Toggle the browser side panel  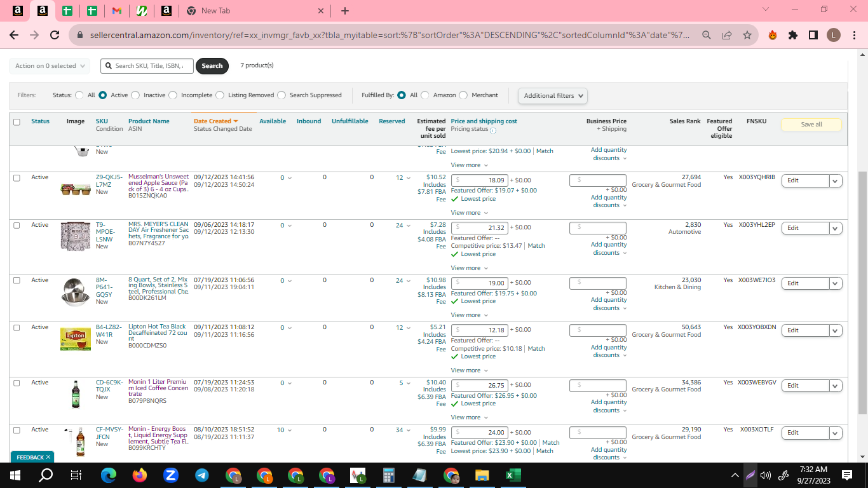coord(813,35)
